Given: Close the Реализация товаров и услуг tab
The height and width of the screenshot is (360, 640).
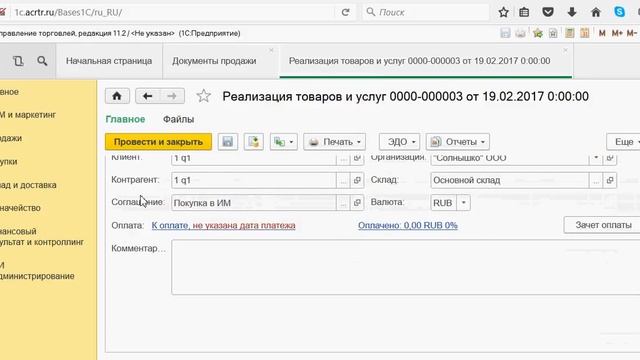Looking at the screenshot, I should coord(565,50).
